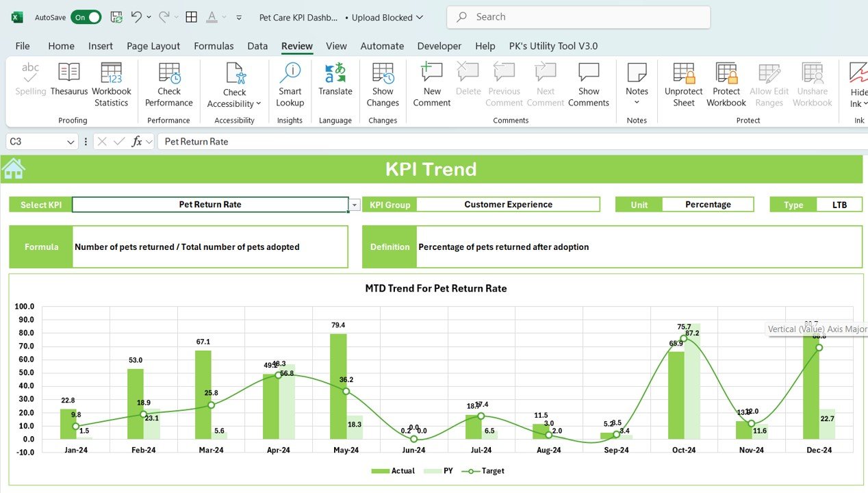868x493 pixels.
Task: Switch to the Insert tab
Action: [x=101, y=46]
